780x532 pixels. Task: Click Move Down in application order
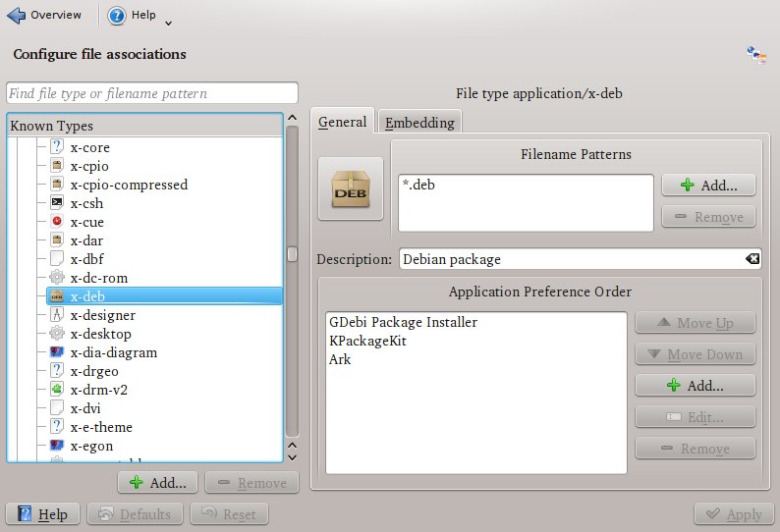click(x=696, y=354)
